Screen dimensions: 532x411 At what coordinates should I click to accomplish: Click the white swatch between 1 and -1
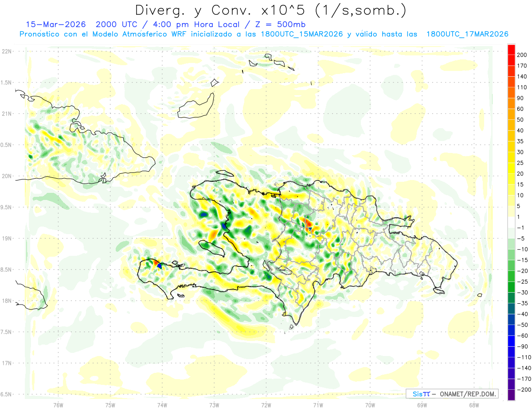pyautogui.click(x=511, y=222)
